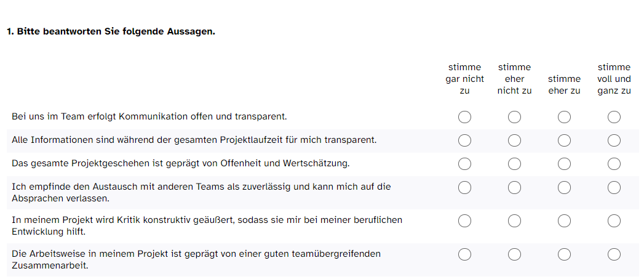Choose 'stimme eher zu' for Kommunikation offen und transparent
Screen dimensions: 644x279
coord(564,117)
